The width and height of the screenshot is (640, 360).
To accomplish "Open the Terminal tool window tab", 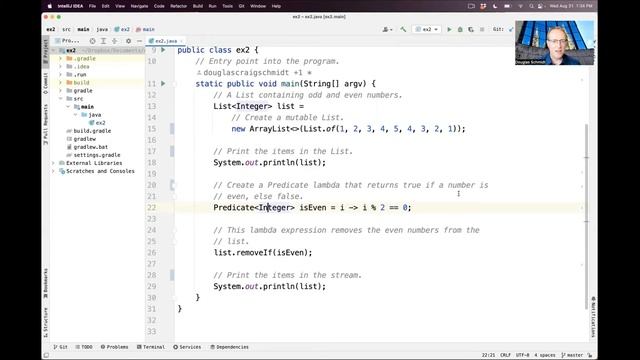I will pos(151,347).
